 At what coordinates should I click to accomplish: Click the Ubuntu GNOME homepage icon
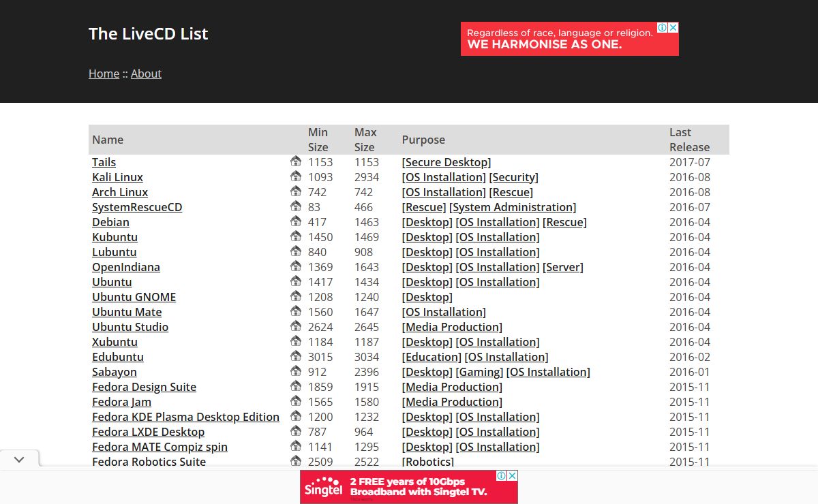[296, 296]
